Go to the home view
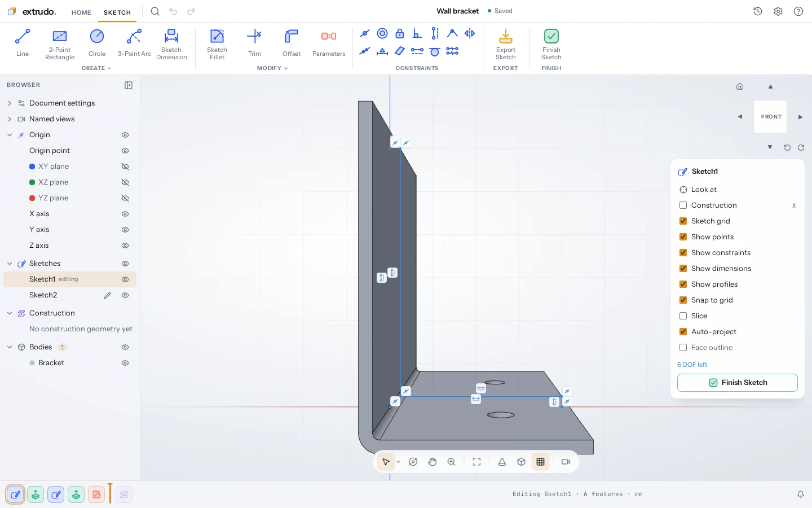Screen dimensions: 812x508 [x=740, y=86]
